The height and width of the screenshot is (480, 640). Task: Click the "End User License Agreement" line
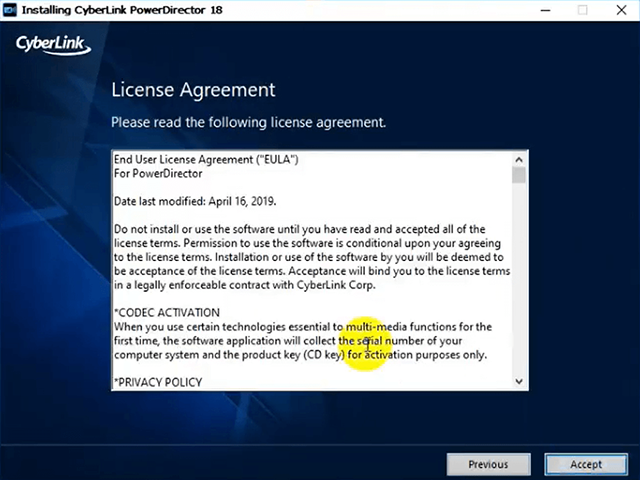point(206,160)
